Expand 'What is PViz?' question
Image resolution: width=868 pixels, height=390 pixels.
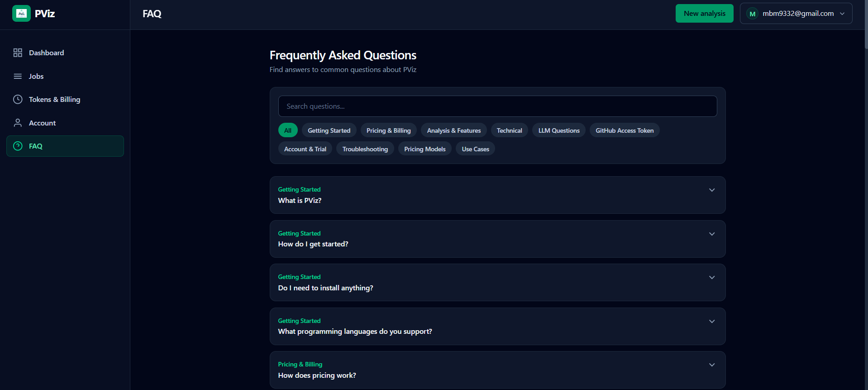point(711,190)
